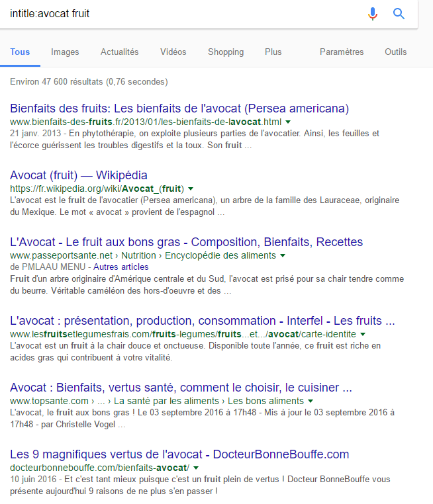Screen dimensions: 433x504
Task: Click the docteurbonnebouffe.com/bienfaits-avocat/ URL text
Action: coord(99,468)
